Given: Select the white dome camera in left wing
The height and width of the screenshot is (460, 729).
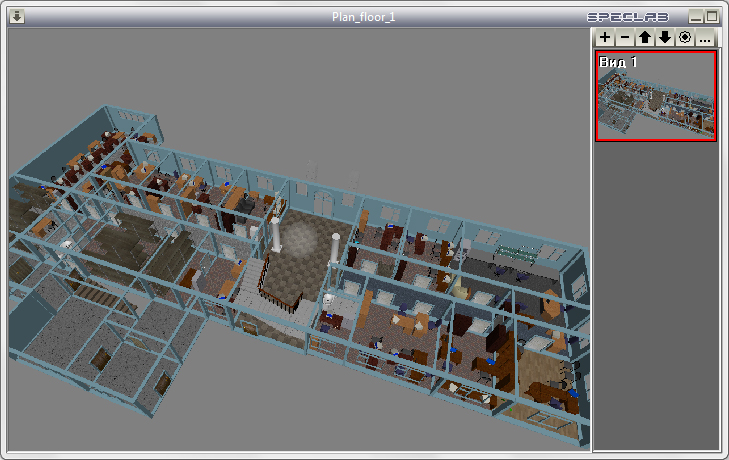Looking at the screenshot, I should [66, 245].
